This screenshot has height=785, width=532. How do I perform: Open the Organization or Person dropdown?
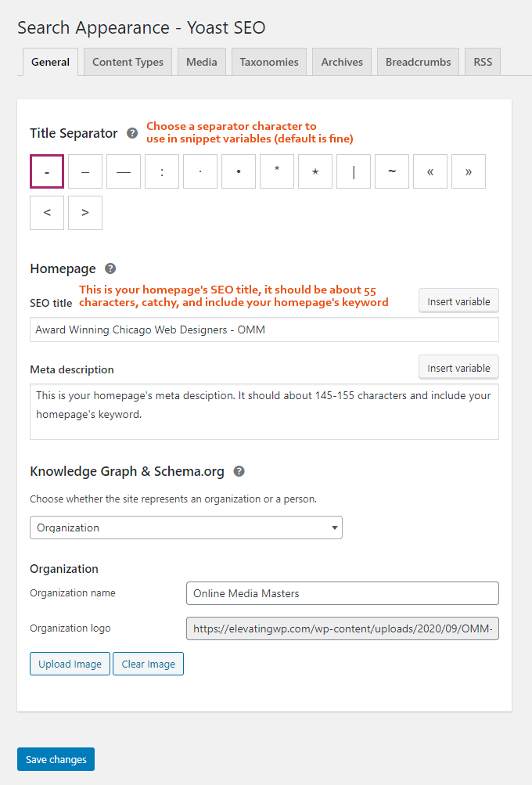click(185, 528)
